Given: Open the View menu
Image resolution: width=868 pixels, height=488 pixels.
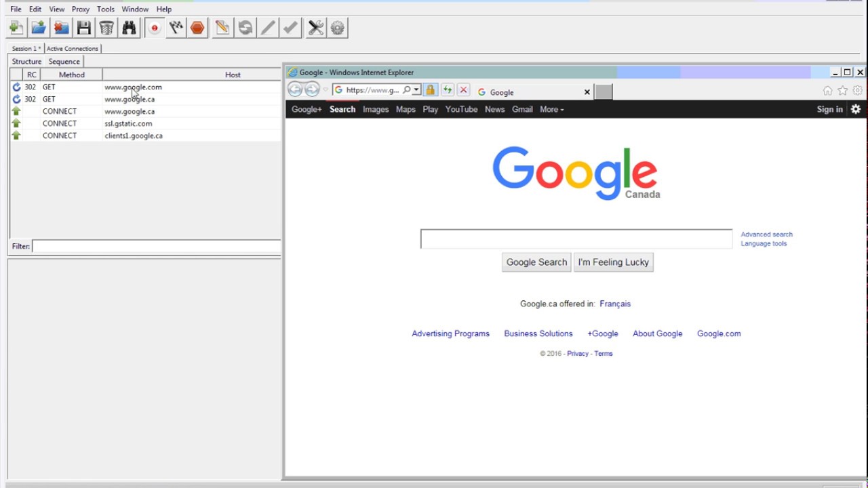Looking at the screenshot, I should [57, 9].
